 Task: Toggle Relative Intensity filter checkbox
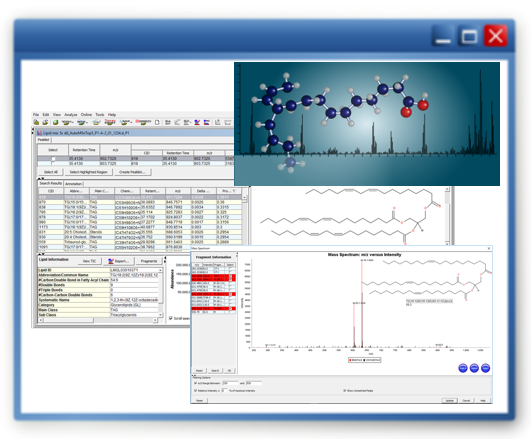click(195, 391)
